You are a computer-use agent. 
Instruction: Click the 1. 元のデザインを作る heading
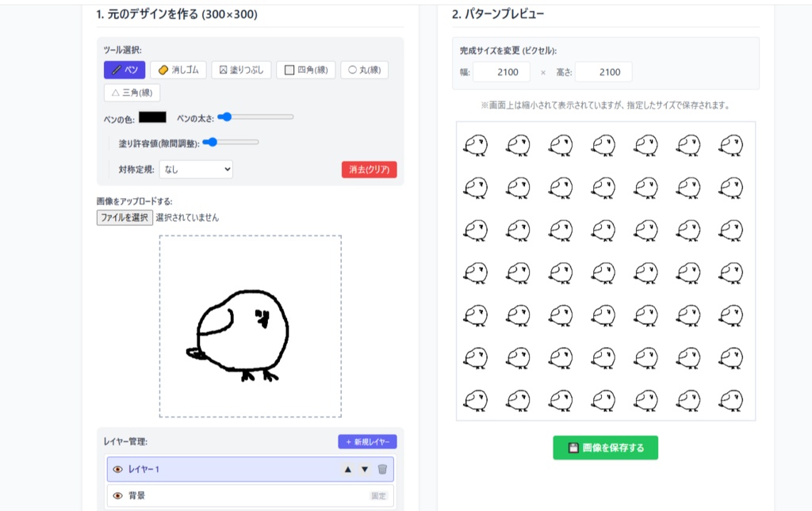pos(177,14)
